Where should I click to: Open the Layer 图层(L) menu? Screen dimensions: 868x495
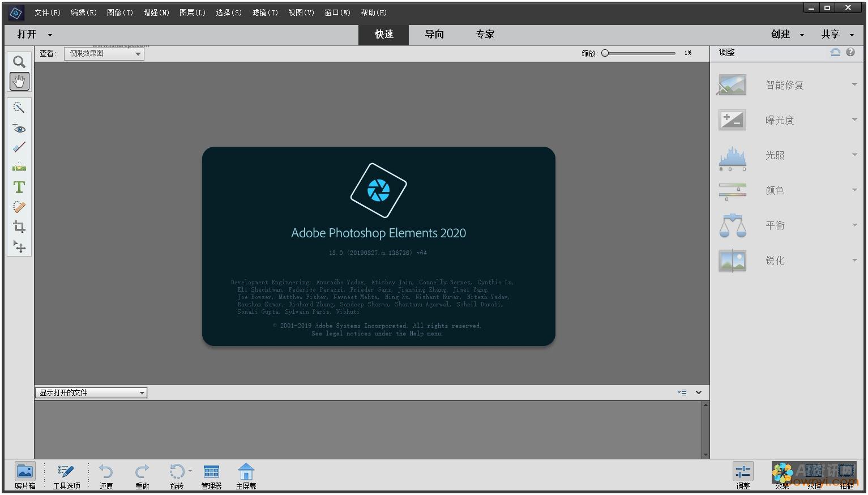coord(193,12)
